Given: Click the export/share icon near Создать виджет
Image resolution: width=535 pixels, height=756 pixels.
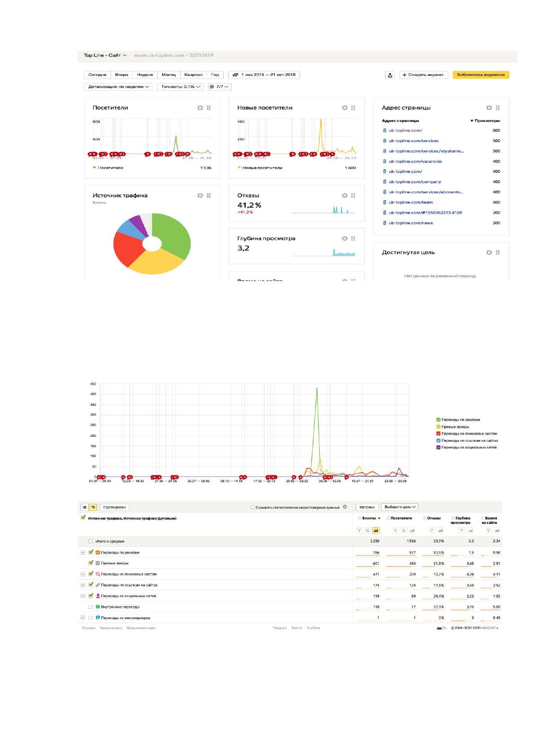Looking at the screenshot, I should 390,75.
